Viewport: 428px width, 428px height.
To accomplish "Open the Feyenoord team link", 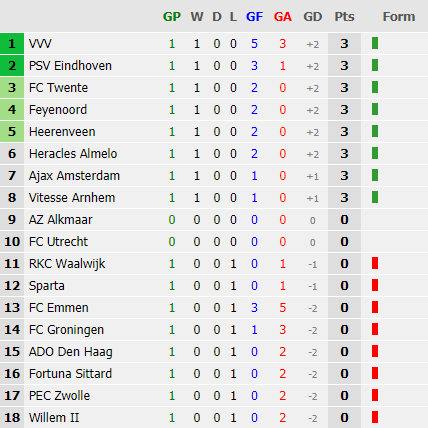I will coord(58,110).
